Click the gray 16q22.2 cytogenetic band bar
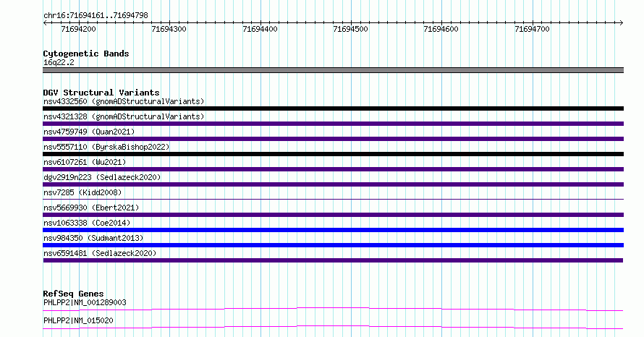 pos(333,70)
